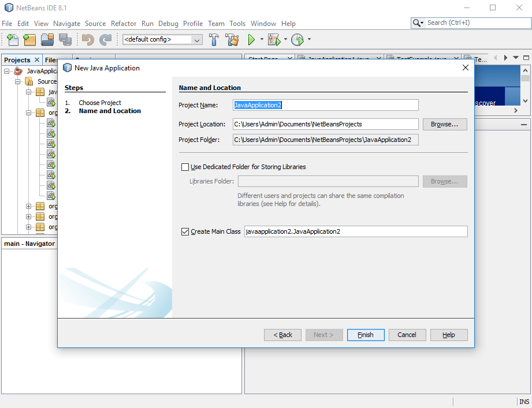
Task: Open the Tools menu
Action: 237,24
